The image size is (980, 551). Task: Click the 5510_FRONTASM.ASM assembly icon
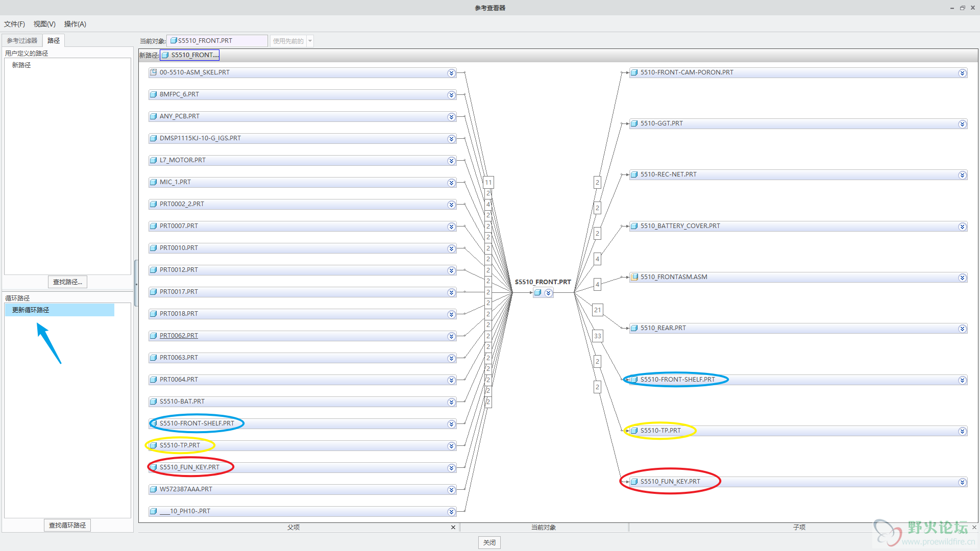click(634, 277)
